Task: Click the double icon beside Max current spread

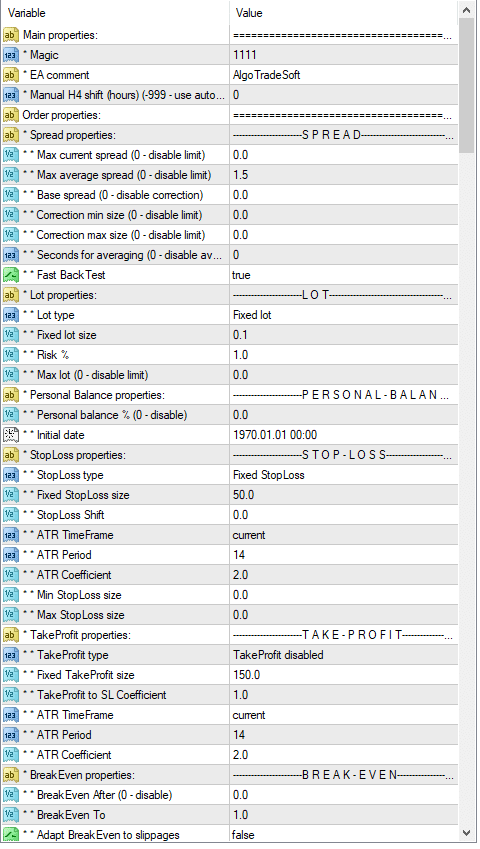Action: [11, 155]
